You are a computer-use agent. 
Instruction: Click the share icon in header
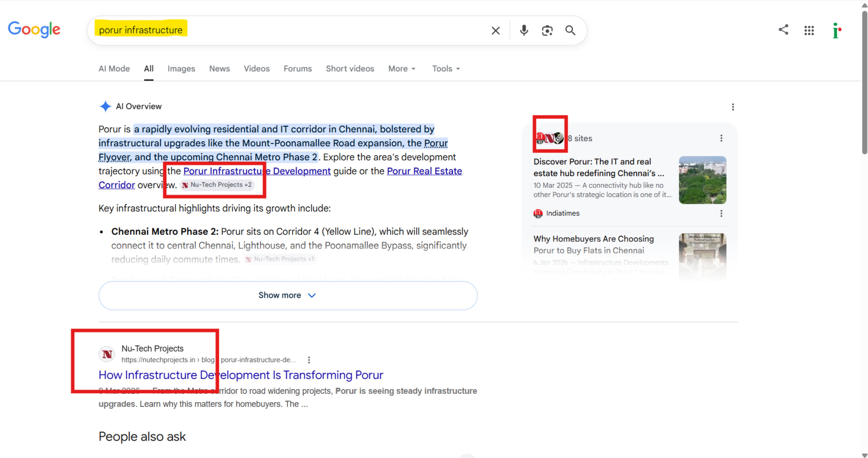(x=783, y=30)
